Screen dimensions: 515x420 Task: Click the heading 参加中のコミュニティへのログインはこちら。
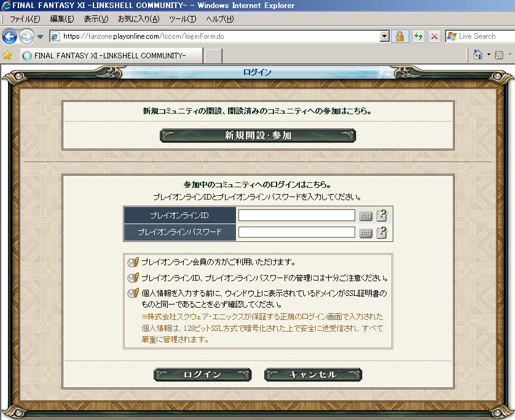[x=257, y=184]
